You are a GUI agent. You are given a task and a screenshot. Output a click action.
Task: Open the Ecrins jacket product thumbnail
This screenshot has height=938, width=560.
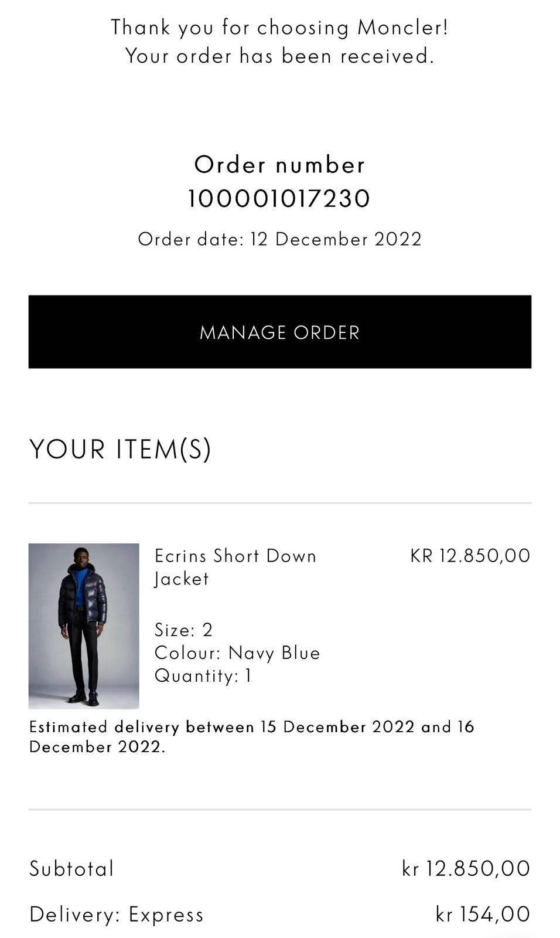[x=84, y=626]
